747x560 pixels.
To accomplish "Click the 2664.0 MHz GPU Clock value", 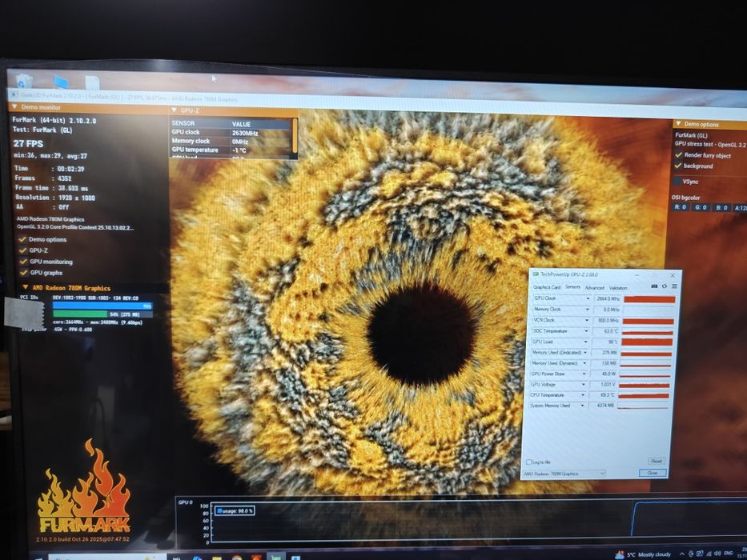I will [x=608, y=298].
